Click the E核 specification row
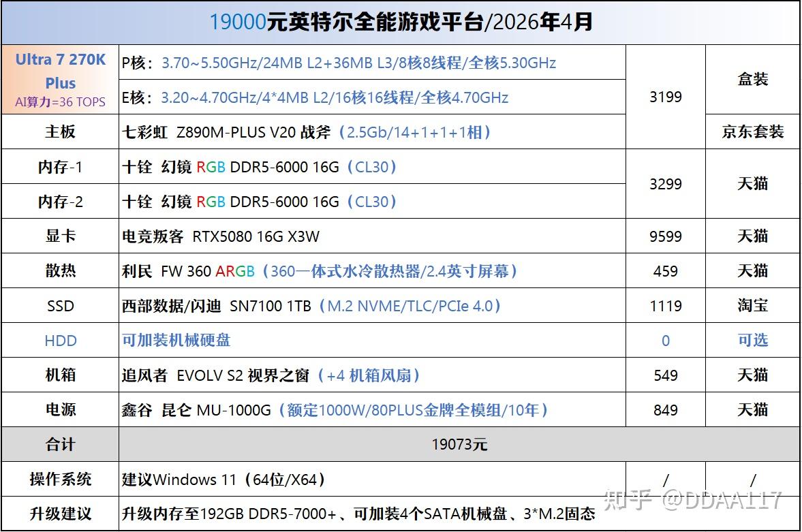Screen dimensions: 802x532 (372, 97)
